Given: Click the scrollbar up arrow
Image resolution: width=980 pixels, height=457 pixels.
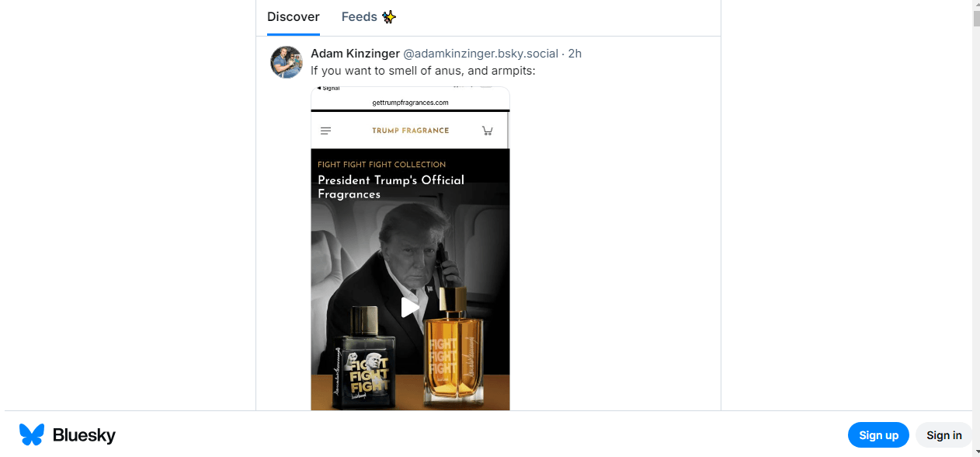Looking at the screenshot, I should [976, 5].
